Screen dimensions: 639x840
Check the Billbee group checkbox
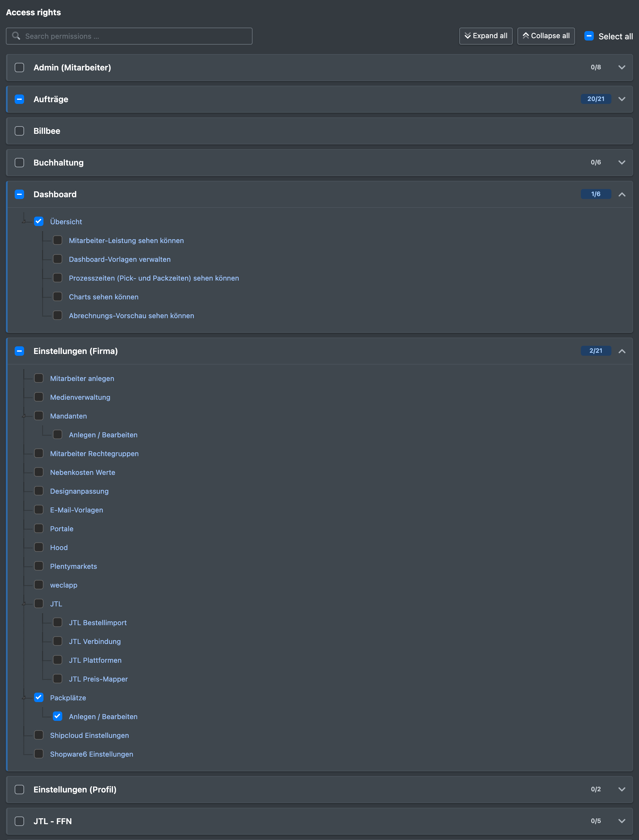[19, 131]
